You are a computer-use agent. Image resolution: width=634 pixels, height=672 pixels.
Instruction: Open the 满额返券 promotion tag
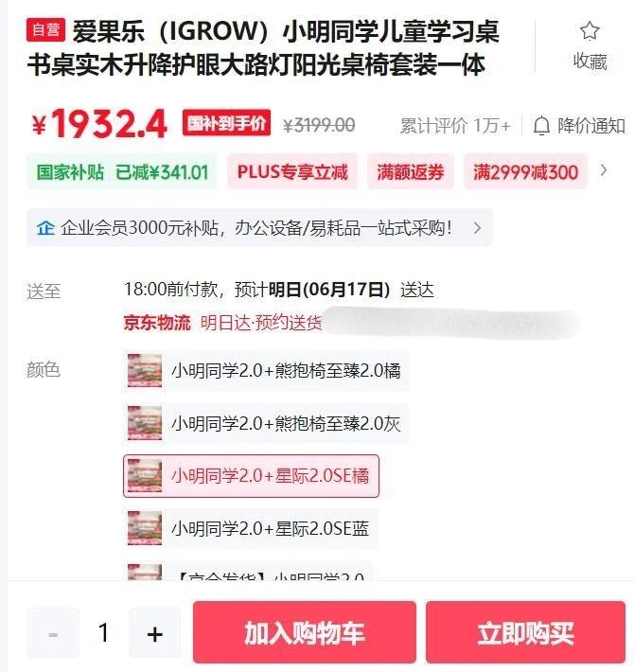point(411,172)
